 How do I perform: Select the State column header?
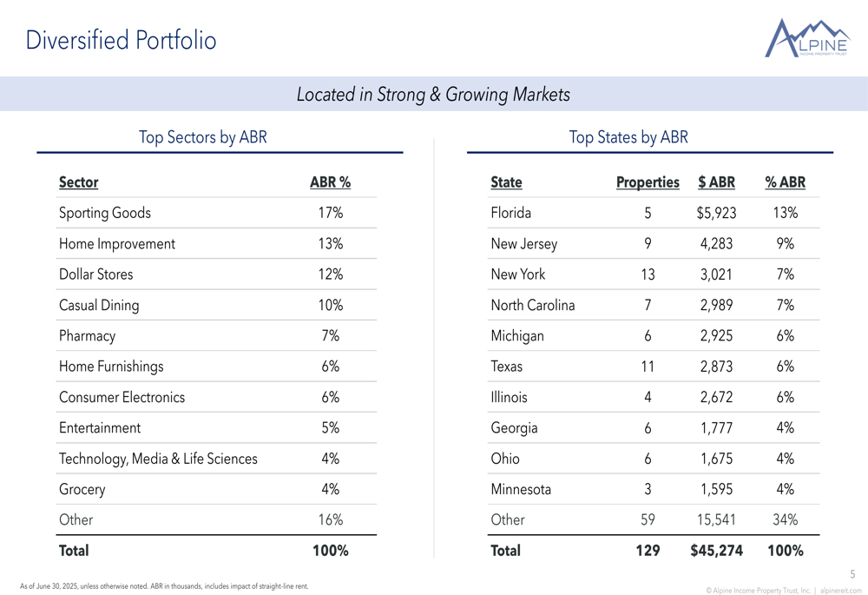pos(506,182)
